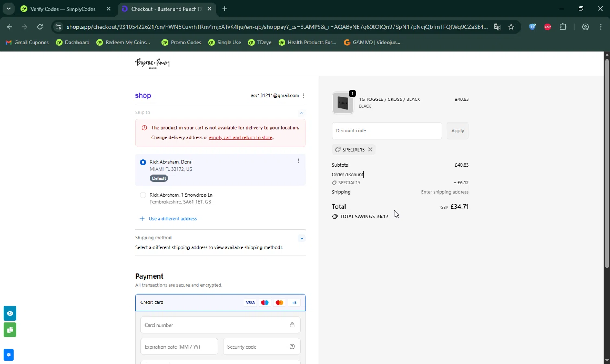The height and width of the screenshot is (364, 610).
Task: Open the browser Extensions puzzle menu
Action: [x=563, y=27]
